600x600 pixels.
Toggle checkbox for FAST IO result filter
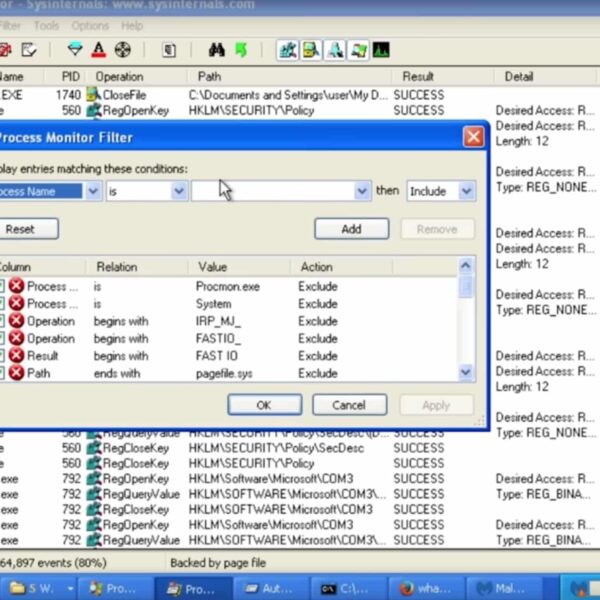[x=2, y=355]
